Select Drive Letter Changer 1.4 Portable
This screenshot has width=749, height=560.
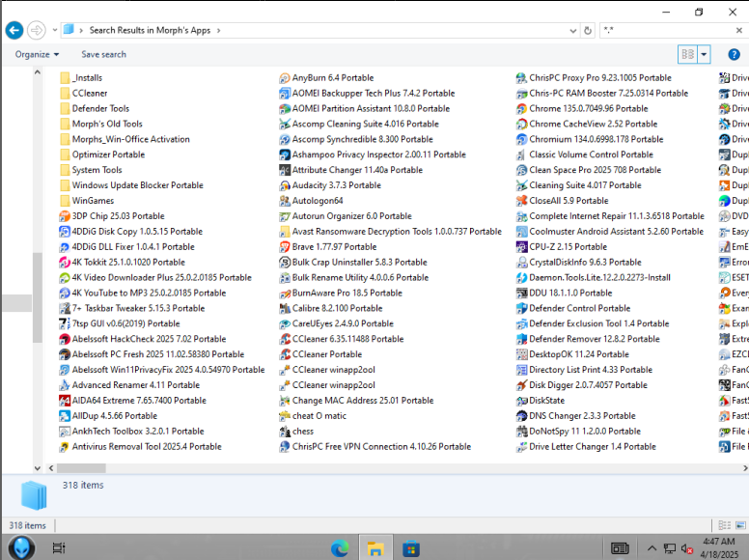[x=587, y=447]
